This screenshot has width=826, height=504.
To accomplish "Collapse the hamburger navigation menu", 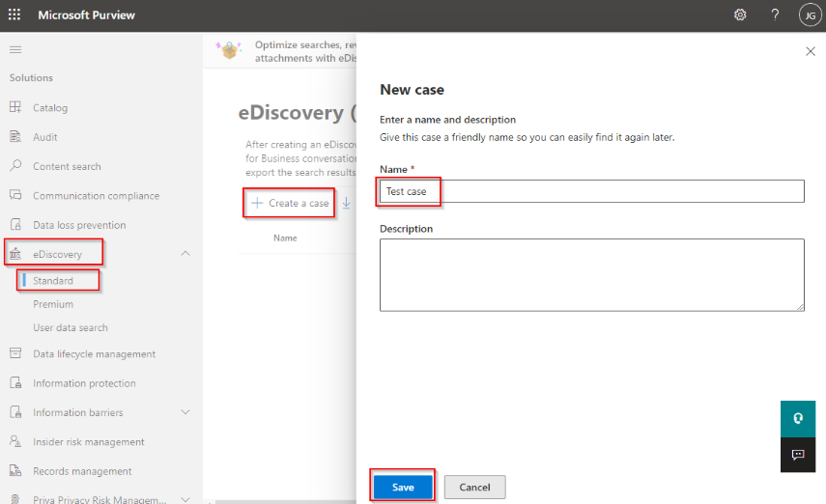I will pos(14,49).
